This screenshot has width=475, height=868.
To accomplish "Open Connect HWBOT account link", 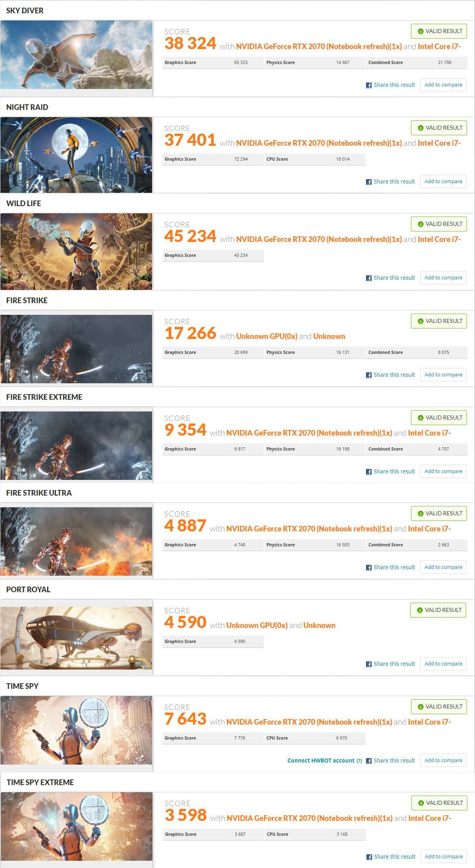I will (x=321, y=761).
